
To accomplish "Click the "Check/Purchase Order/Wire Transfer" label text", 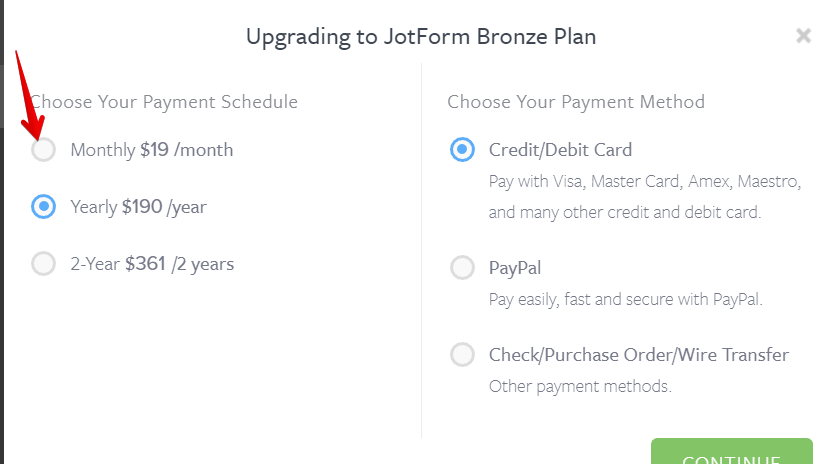I will [638, 354].
